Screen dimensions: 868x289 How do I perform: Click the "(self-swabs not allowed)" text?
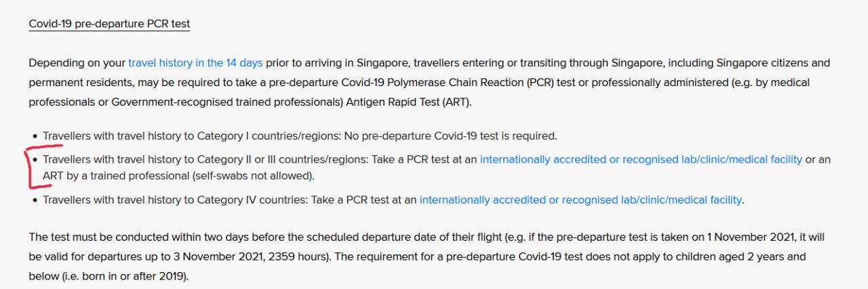[252, 176]
